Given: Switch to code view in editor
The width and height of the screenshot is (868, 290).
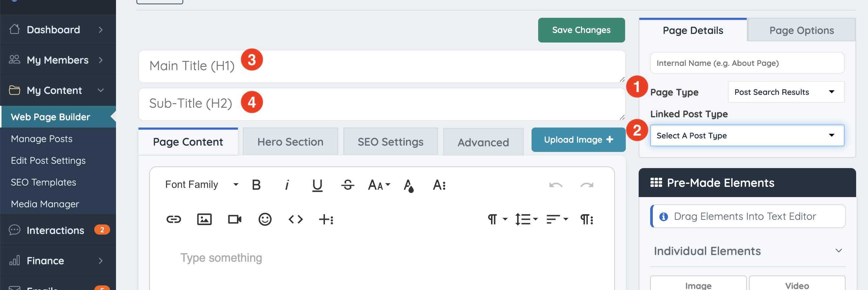Looking at the screenshot, I should pos(296,219).
